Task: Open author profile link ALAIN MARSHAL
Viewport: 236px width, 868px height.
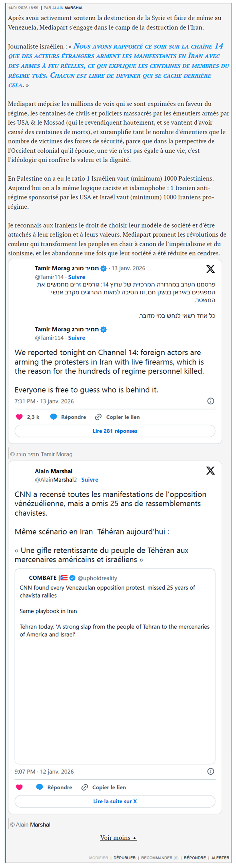Action: point(68,8)
